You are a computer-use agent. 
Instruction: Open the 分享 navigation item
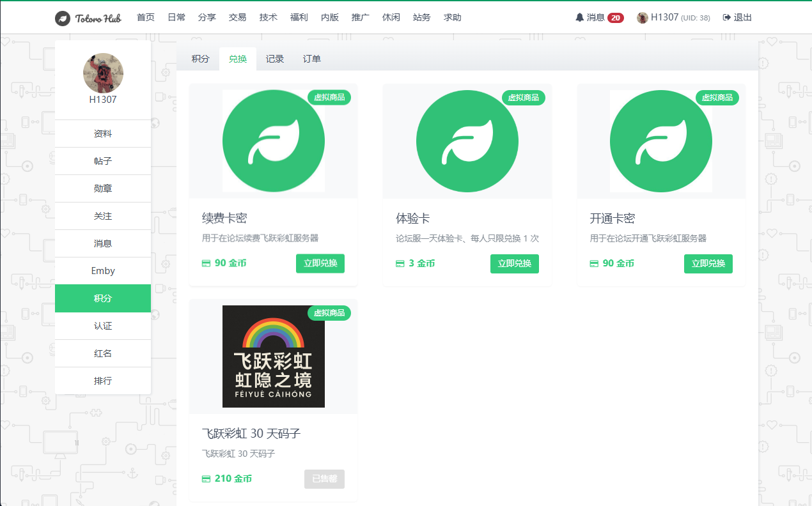tap(207, 18)
